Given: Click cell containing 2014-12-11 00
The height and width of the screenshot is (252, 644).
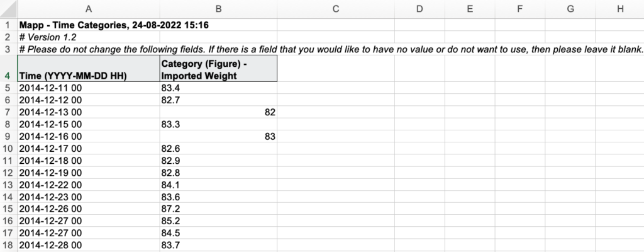Looking at the screenshot, I should click(89, 88).
